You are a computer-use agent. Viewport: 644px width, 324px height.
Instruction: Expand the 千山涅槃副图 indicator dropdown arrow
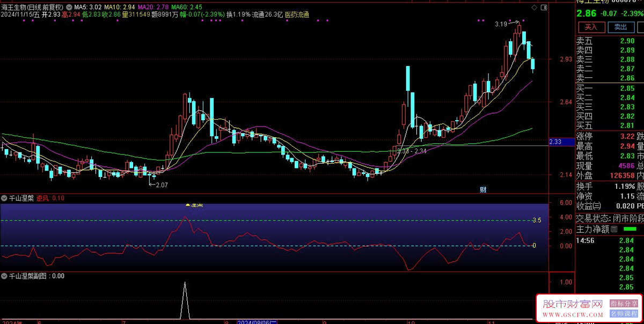tap(4, 276)
